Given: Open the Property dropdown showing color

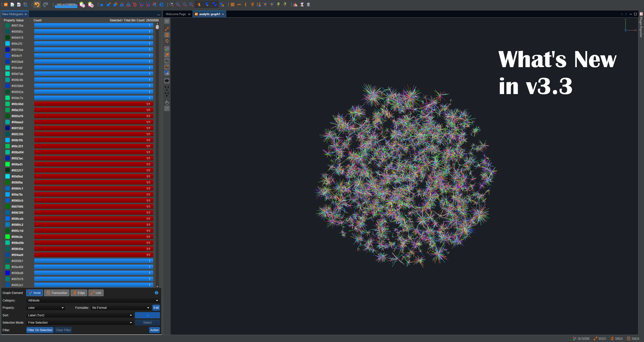Looking at the screenshot, I should pos(46,308).
